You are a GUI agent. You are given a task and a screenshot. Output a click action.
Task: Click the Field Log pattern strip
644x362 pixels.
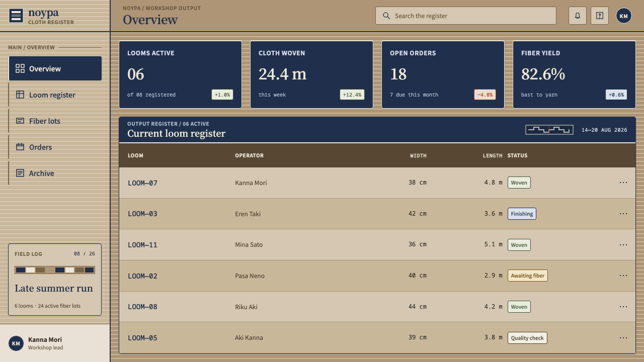click(55, 270)
